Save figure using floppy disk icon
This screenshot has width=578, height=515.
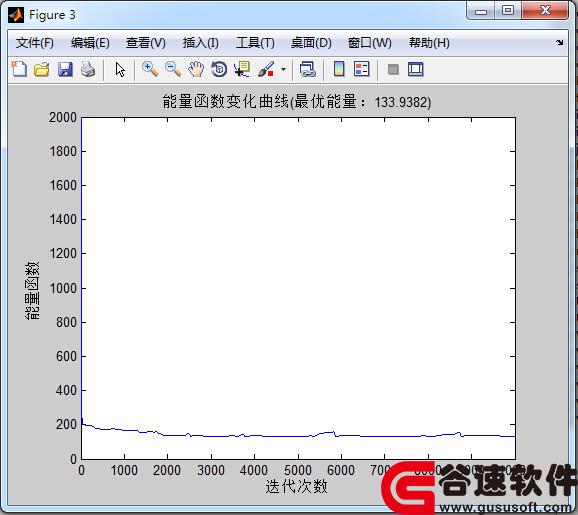click(x=65, y=69)
